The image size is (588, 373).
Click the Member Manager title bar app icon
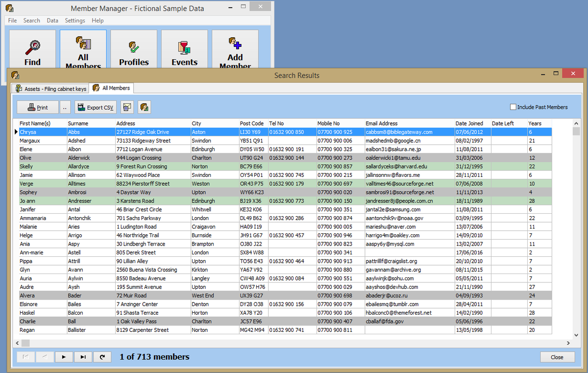point(9,8)
